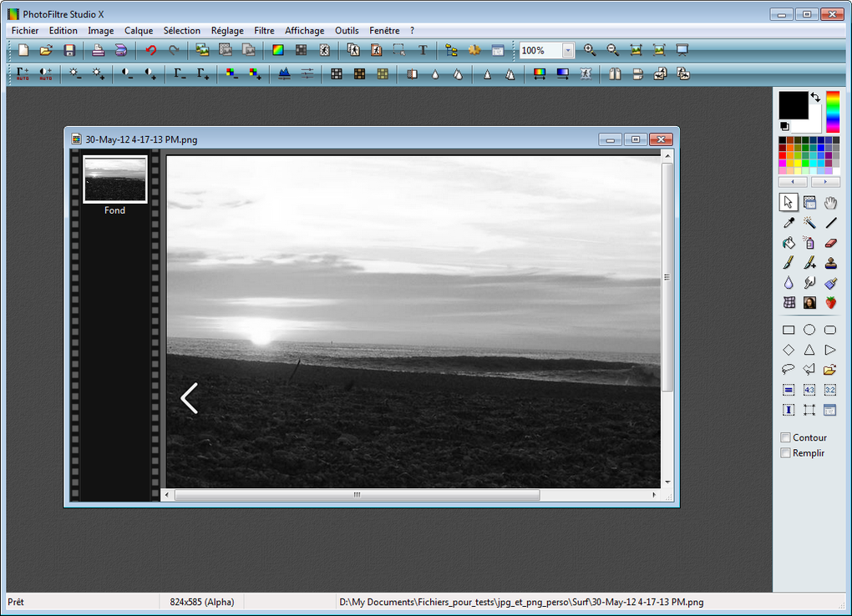Click the Prêt status bar text
Viewport: 852px width, 616px height.
(x=16, y=602)
